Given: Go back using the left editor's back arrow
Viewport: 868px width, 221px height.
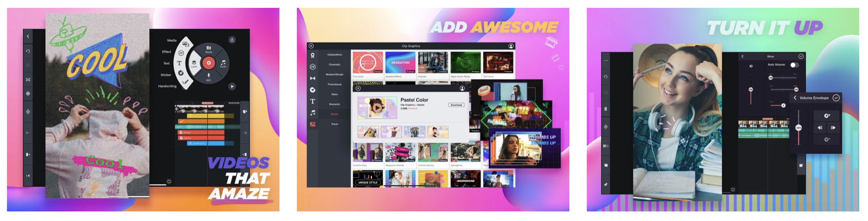Looking at the screenshot, I should [28, 37].
